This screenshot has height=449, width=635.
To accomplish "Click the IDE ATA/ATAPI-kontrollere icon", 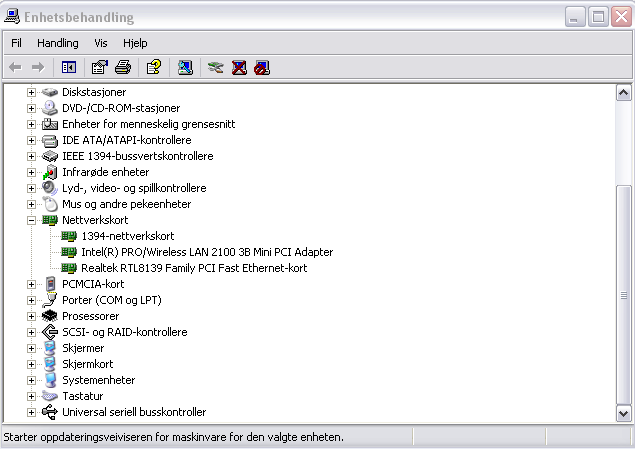I will (50, 140).
